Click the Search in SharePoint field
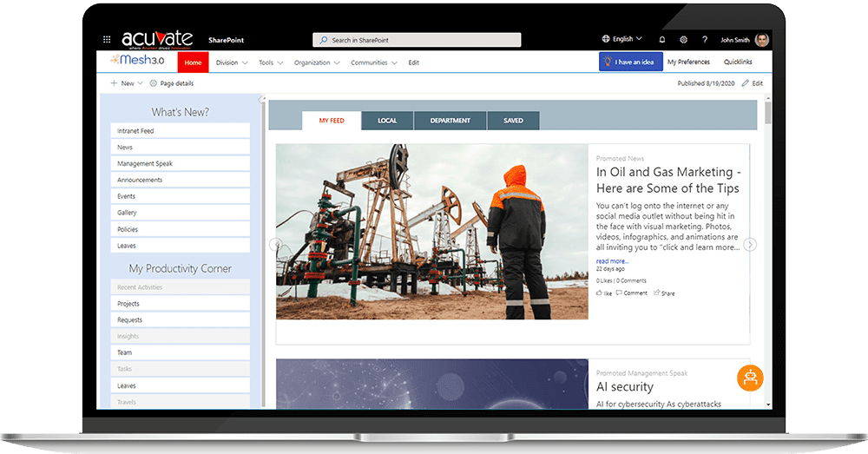Screen dimensions: 868x454 point(417,40)
